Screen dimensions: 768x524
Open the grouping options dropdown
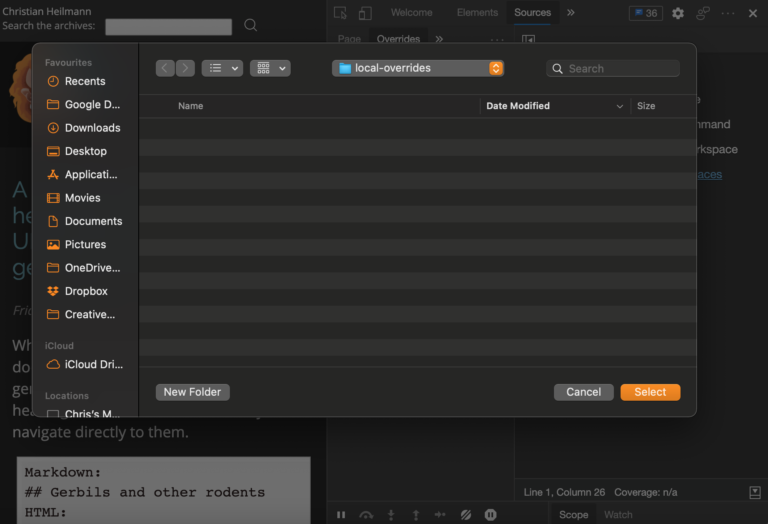coord(270,68)
